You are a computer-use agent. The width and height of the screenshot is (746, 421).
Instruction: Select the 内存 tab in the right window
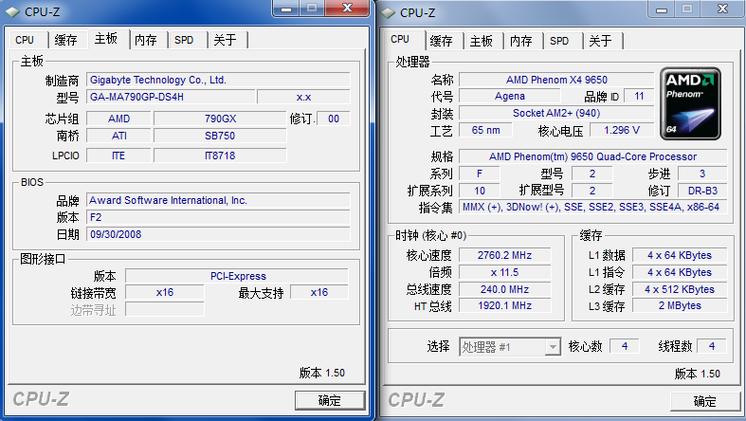click(521, 41)
